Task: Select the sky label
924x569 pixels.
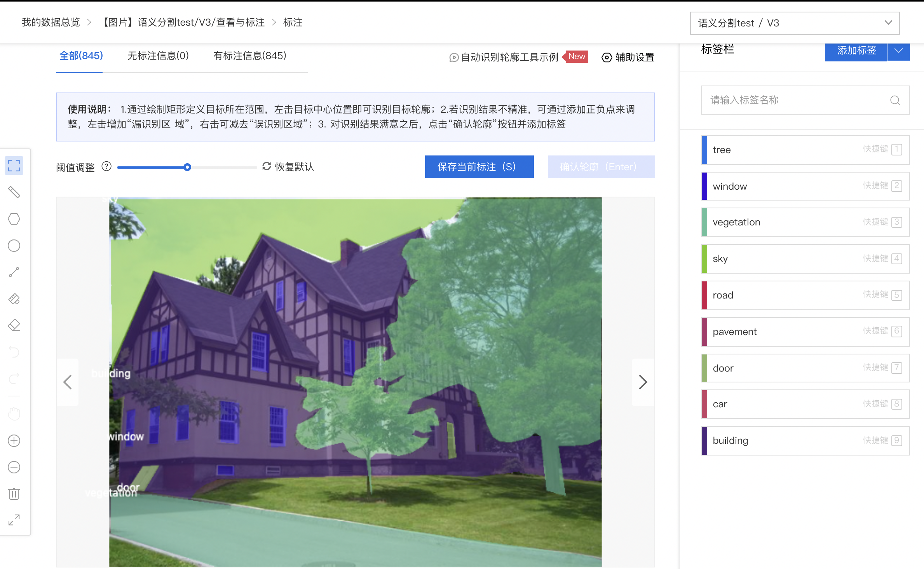Action: [x=805, y=259]
